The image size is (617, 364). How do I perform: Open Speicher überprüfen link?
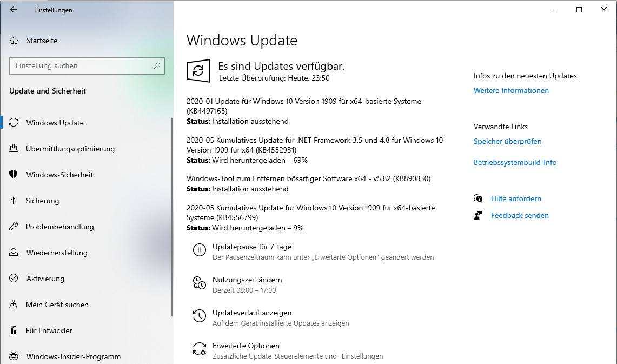[508, 141]
